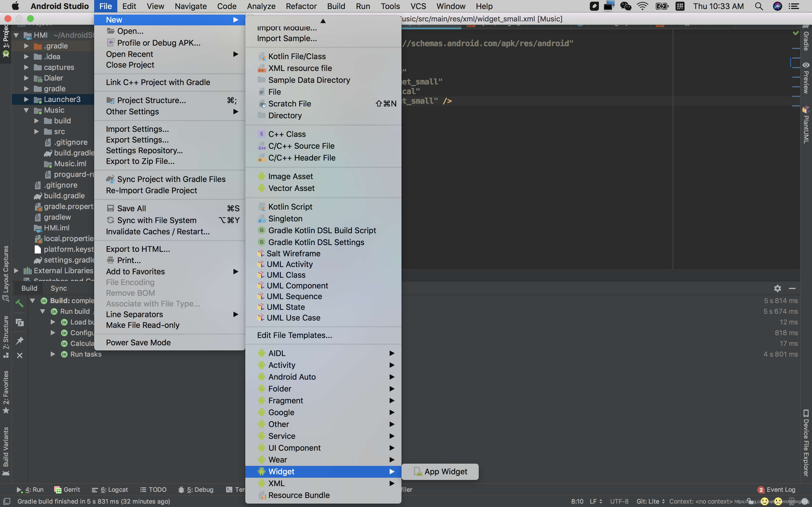The width and height of the screenshot is (812, 507).
Task: Expand the Launcher3 folder in project tree
Action: click(x=26, y=99)
